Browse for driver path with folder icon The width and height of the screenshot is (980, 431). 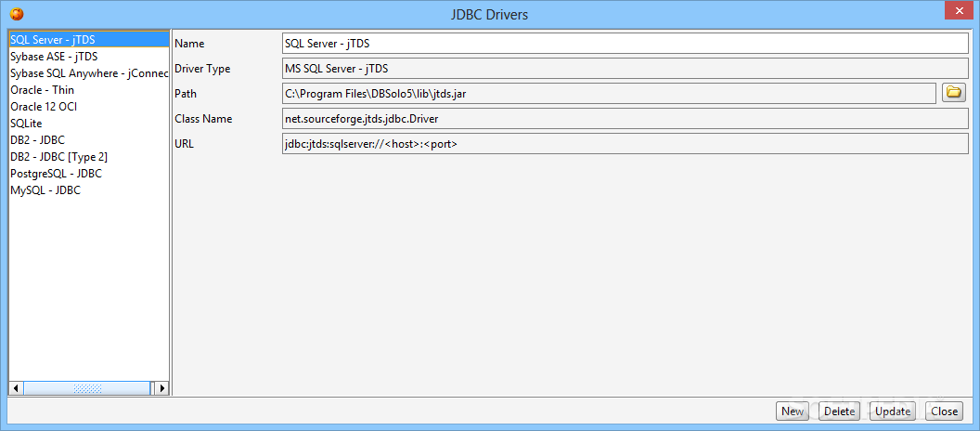click(x=953, y=93)
